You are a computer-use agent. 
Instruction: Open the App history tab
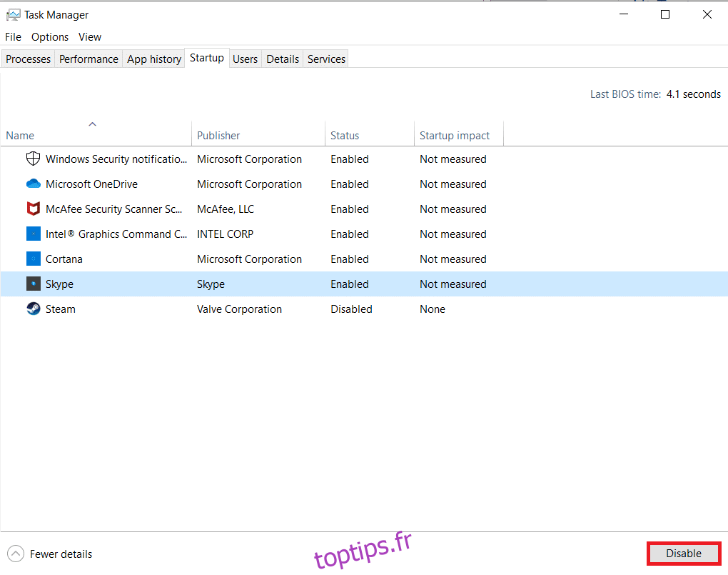[154, 59]
